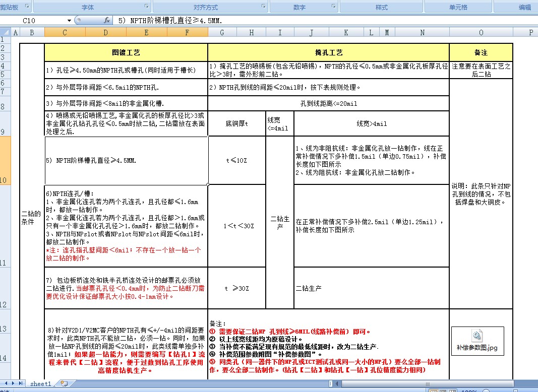Click into the formula bar text
Screen dimensions: 538x392
coord(326,21)
